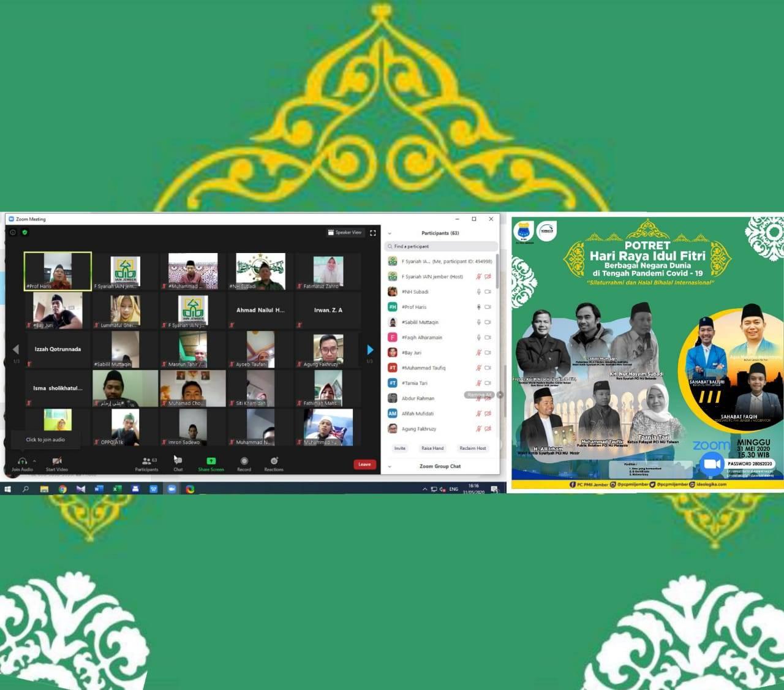Screen dimensions: 784x690
Task: Open meeting information icon
Action: 13,233
